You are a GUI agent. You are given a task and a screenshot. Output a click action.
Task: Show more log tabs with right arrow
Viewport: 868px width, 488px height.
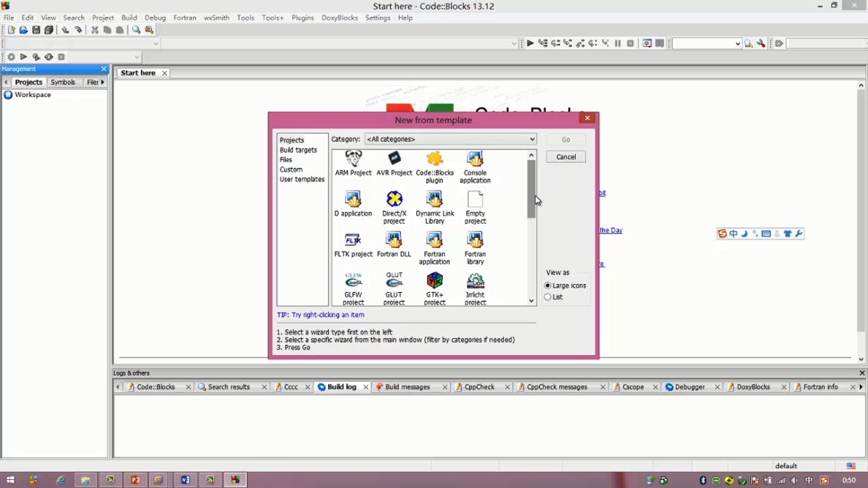(861, 387)
